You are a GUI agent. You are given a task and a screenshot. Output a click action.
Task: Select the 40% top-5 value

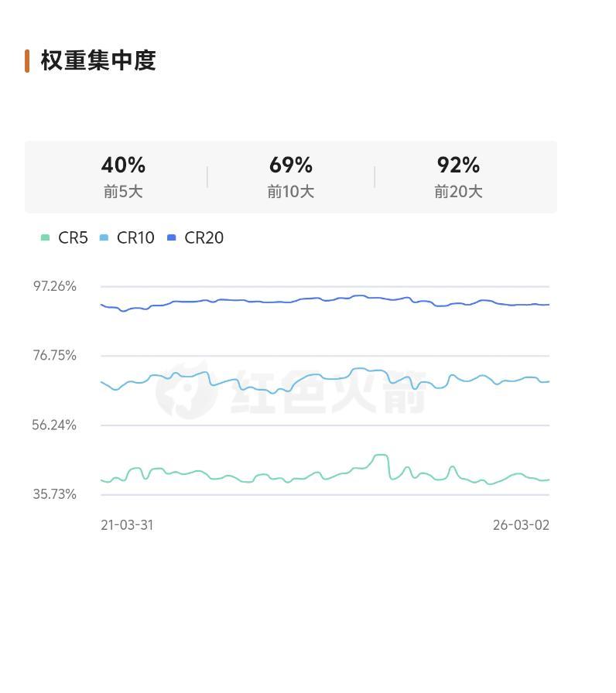[123, 165]
